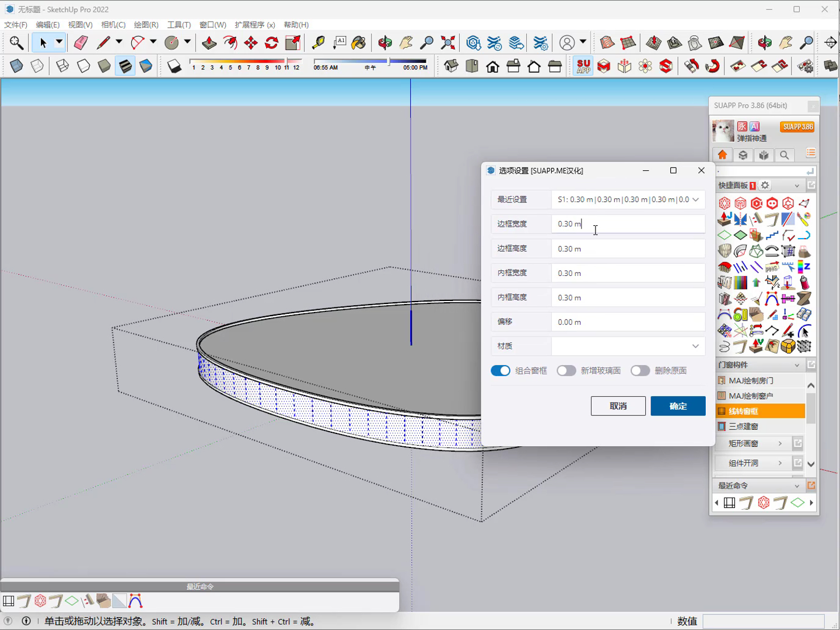Collapse the 门窗构件 section
Screen dimensions: 840x630
click(x=797, y=365)
